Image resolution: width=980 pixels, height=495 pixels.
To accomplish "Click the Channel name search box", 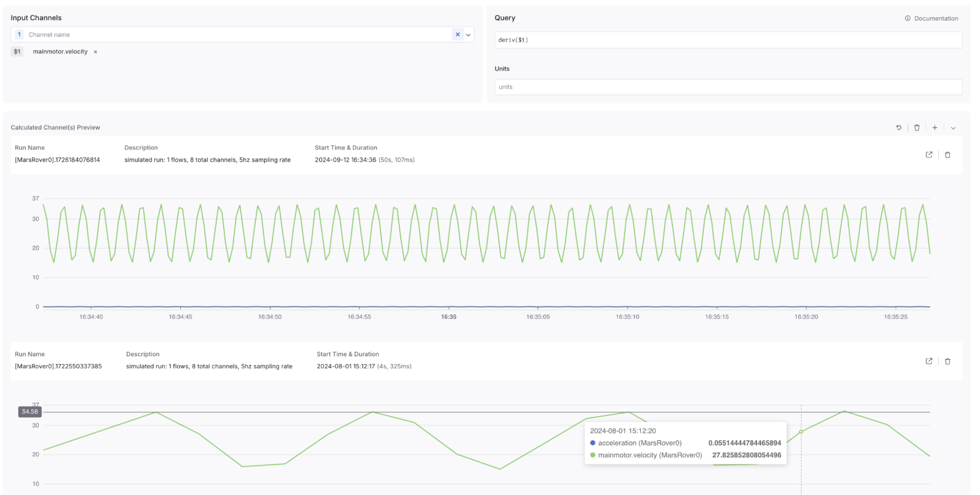I will pyautogui.click(x=235, y=35).
